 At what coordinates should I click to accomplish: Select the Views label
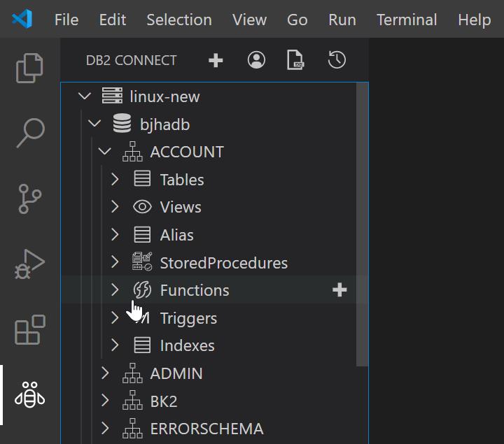181,208
